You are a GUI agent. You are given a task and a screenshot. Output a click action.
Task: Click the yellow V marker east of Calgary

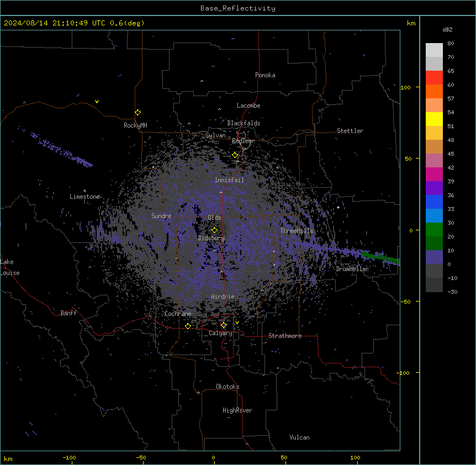(237, 323)
